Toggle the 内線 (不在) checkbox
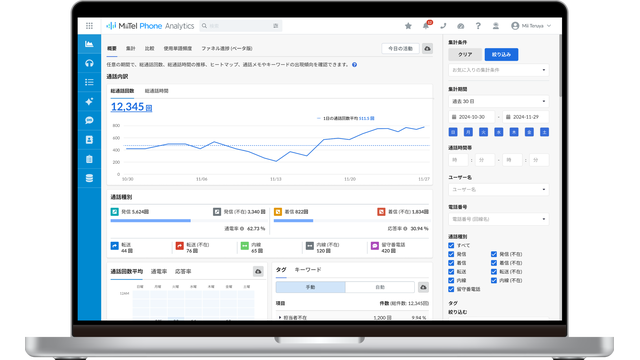Screen dimensions: 640x360 (494, 280)
